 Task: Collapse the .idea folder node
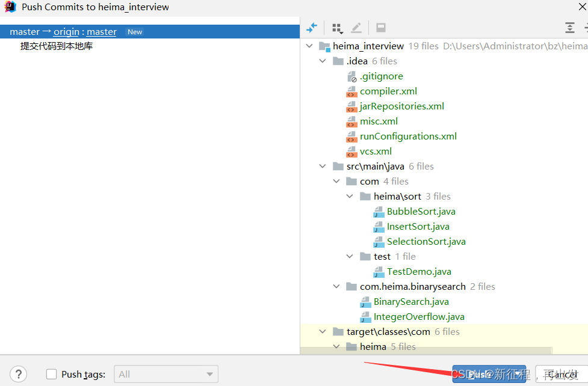[x=323, y=61]
